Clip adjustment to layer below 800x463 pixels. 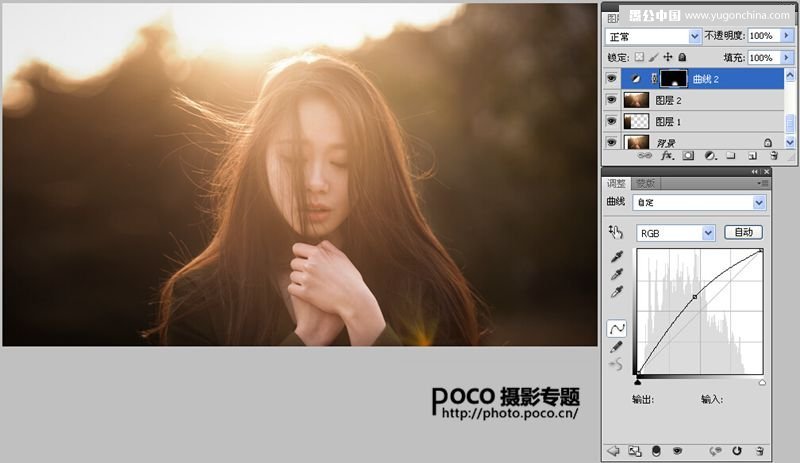[x=656, y=451]
